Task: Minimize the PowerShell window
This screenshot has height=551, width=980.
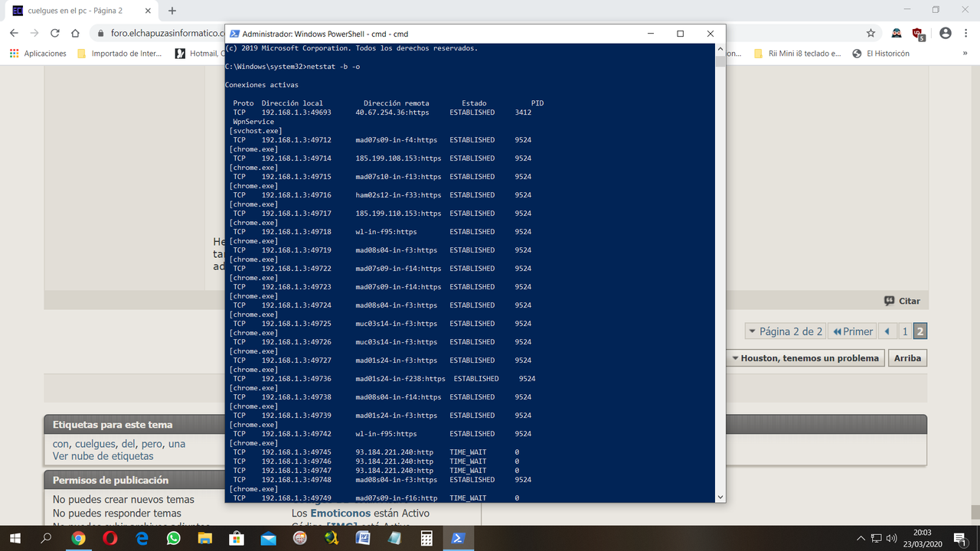Action: pos(650,34)
